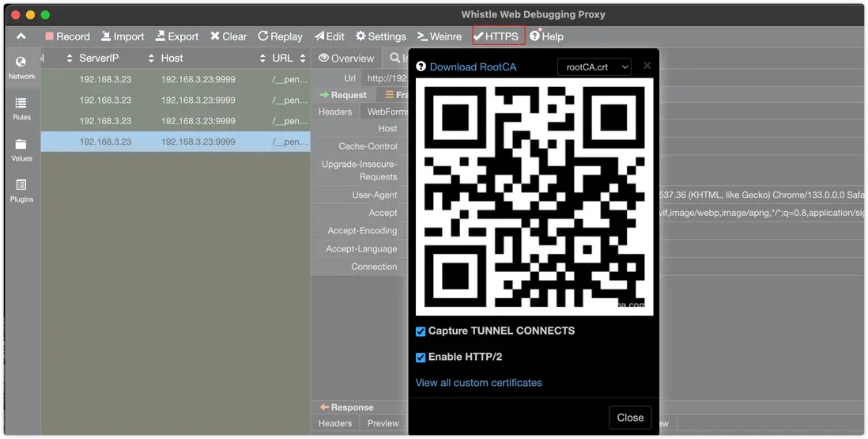Collapse the sidebar with the up chevron
The image size is (868, 439).
21,36
